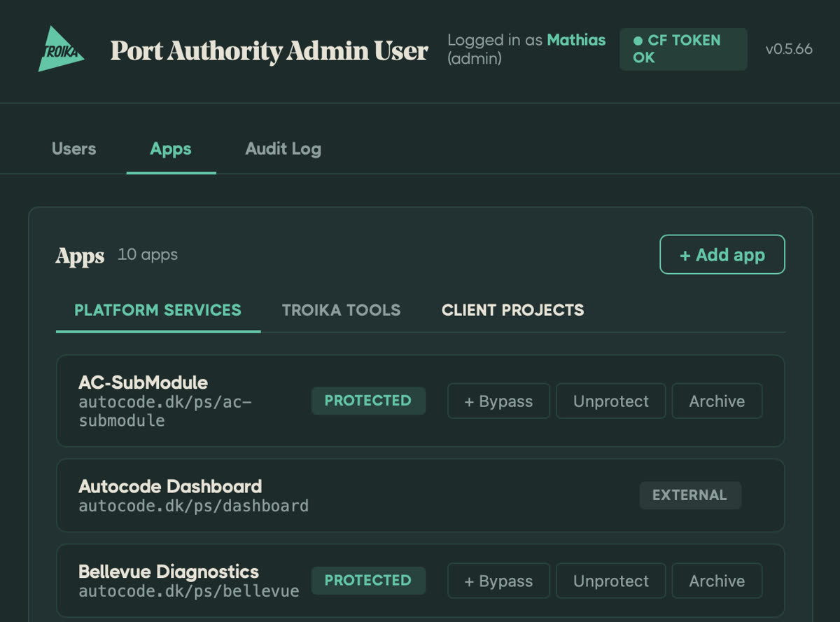Click the Port Authority Admin User title
840x622 pixels.
(x=269, y=50)
